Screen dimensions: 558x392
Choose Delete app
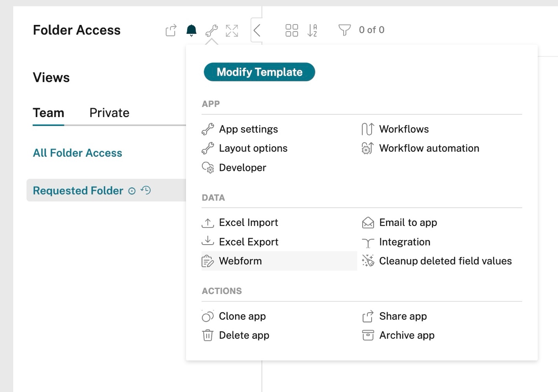[x=244, y=335]
